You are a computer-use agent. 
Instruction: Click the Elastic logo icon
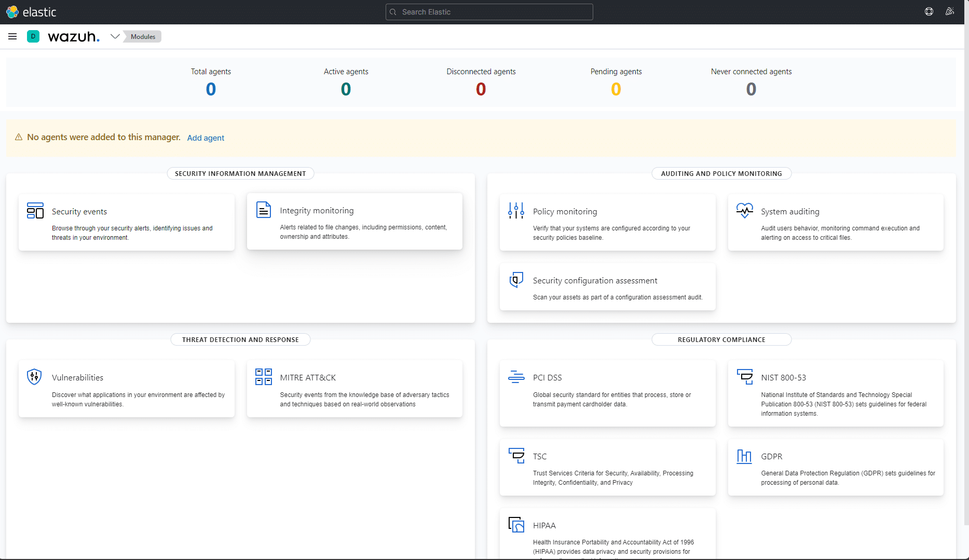(x=12, y=12)
